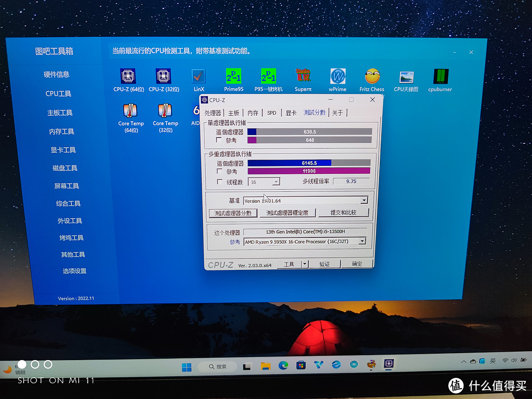Image resolution: width=532 pixels, height=399 pixels.
Task: Click the CPU-Z window title icon
Action: click(204, 100)
